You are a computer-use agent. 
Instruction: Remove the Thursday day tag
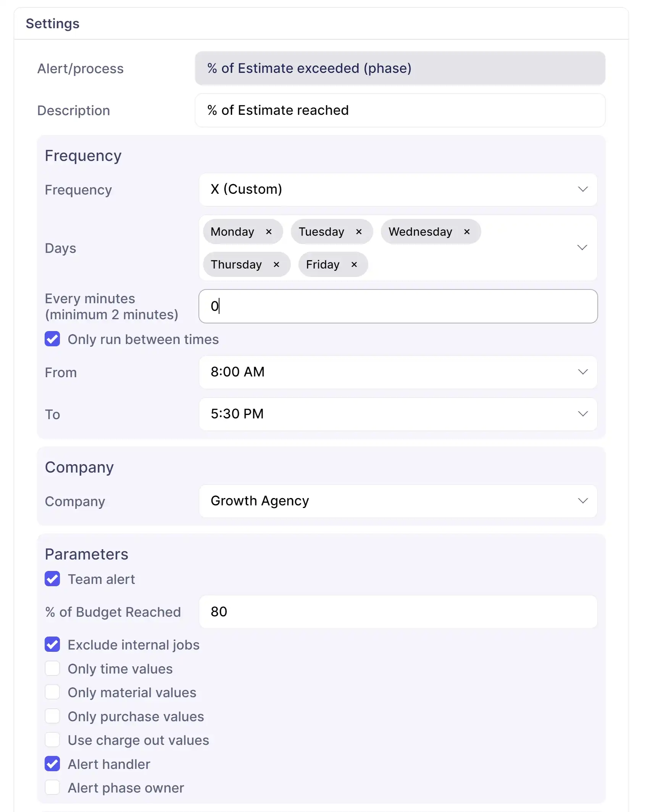277,265
